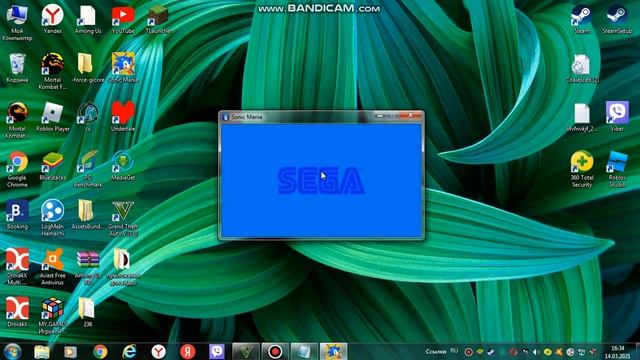The width and height of the screenshot is (640, 360).
Task: Open the folder named 236
Action: pos(87,312)
